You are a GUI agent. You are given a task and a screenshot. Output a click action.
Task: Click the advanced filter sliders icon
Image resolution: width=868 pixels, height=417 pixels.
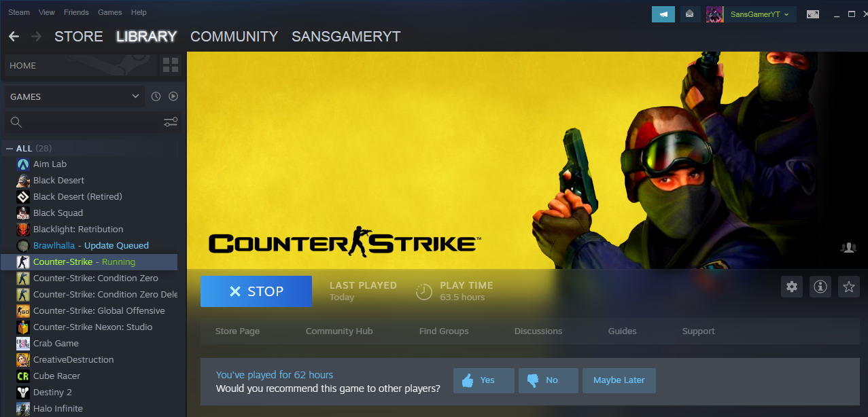tap(171, 122)
